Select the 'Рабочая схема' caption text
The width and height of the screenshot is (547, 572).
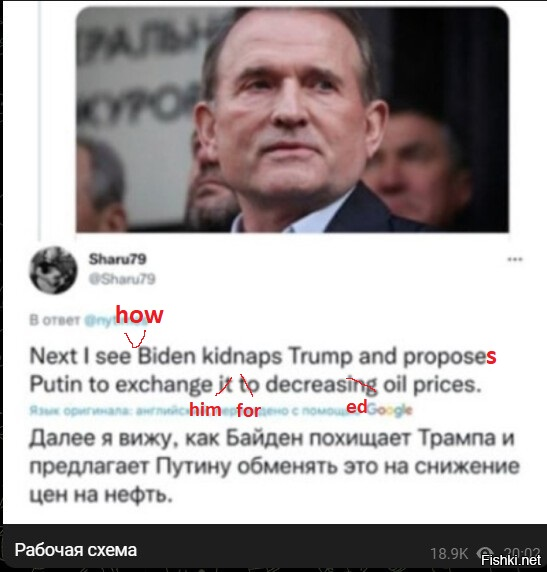click(76, 550)
